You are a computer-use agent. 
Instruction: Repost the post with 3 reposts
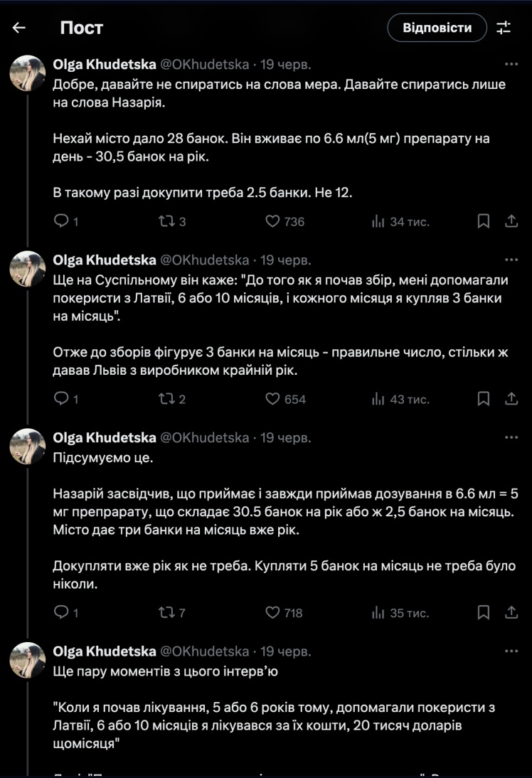click(x=164, y=222)
